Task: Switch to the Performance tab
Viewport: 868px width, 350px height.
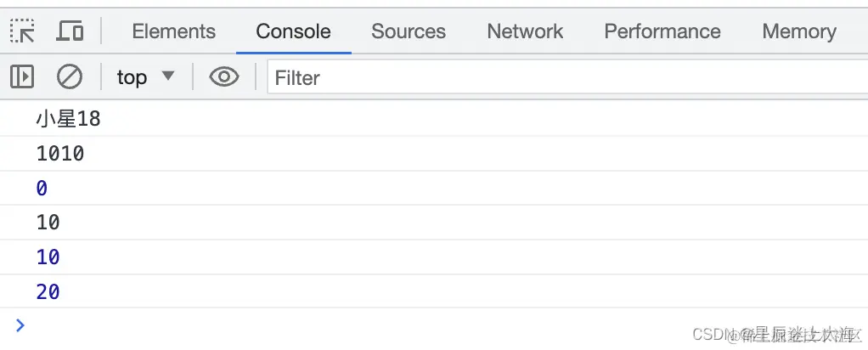Action: coord(662,31)
